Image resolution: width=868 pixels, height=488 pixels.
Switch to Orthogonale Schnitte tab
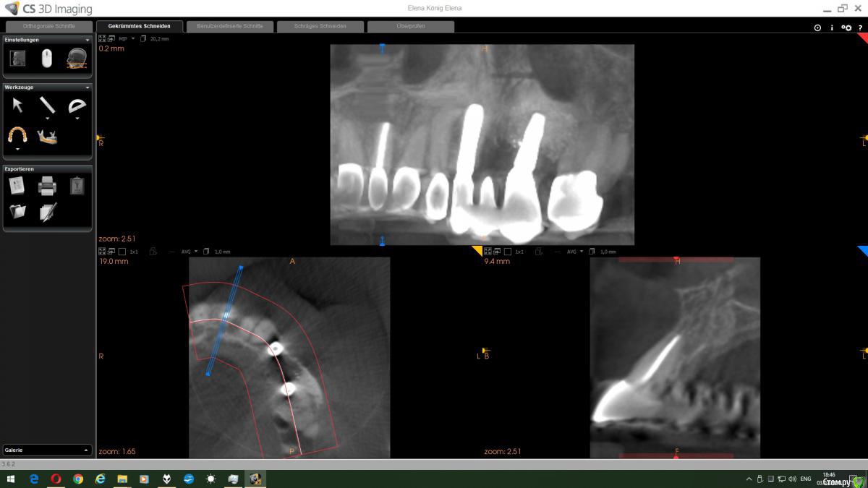(49, 26)
